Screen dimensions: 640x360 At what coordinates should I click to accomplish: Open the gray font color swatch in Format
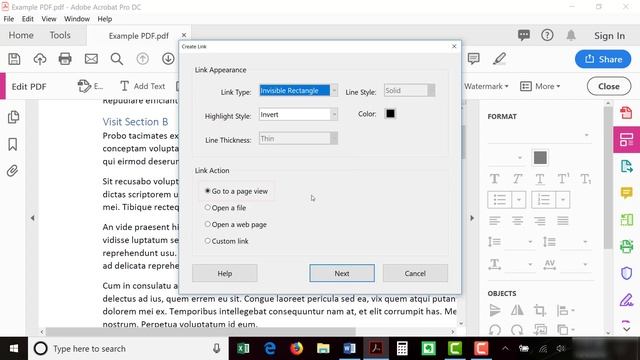pos(540,158)
